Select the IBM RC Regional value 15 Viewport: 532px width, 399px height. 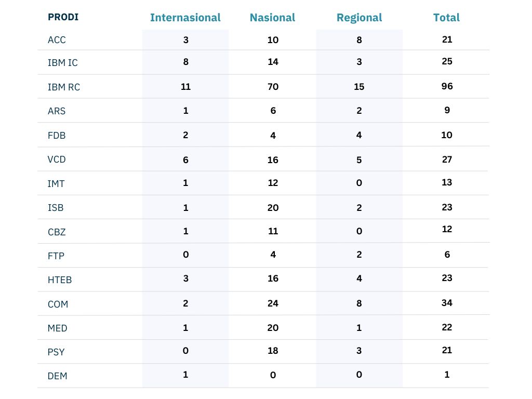coord(359,87)
